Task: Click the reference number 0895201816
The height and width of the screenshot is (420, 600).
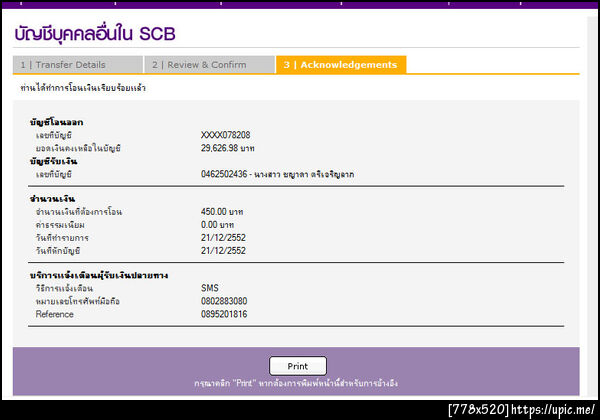Action: point(224,314)
